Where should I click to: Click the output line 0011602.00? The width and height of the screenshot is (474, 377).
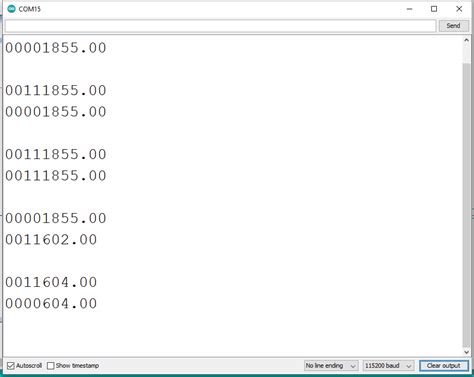[51, 240]
